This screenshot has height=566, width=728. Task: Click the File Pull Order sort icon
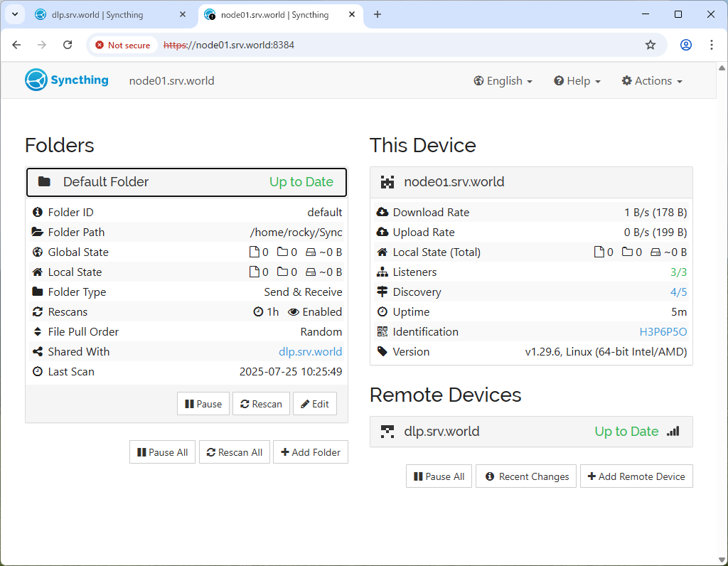point(38,331)
